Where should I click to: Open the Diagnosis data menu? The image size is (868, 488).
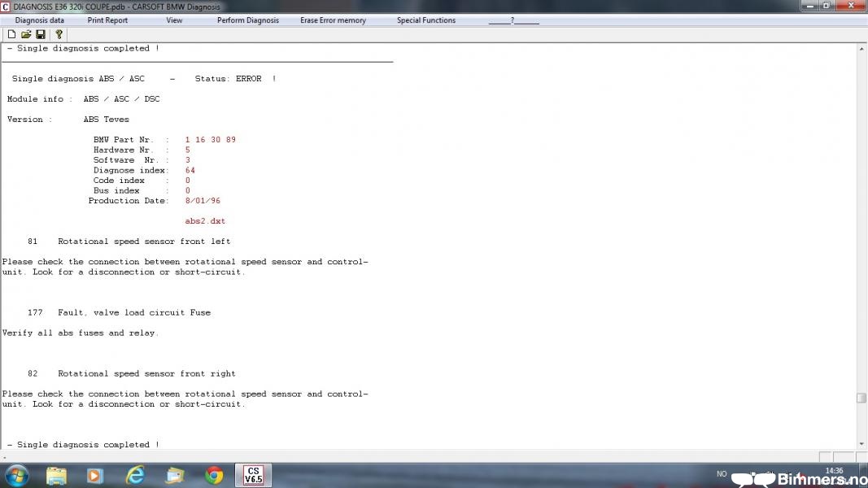click(40, 20)
